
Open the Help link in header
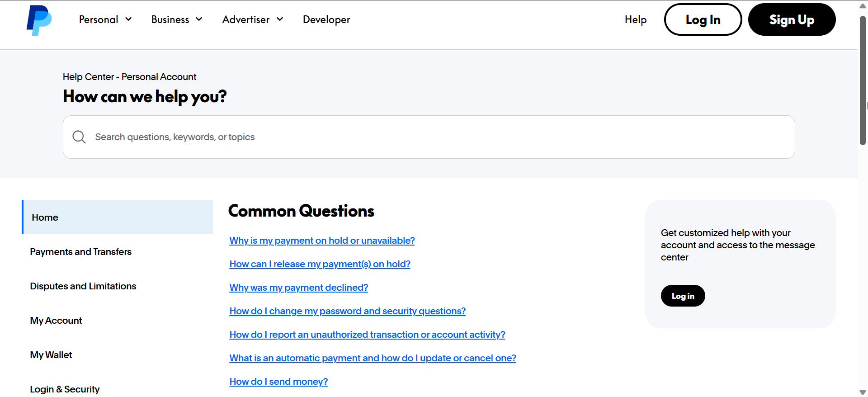(x=635, y=19)
